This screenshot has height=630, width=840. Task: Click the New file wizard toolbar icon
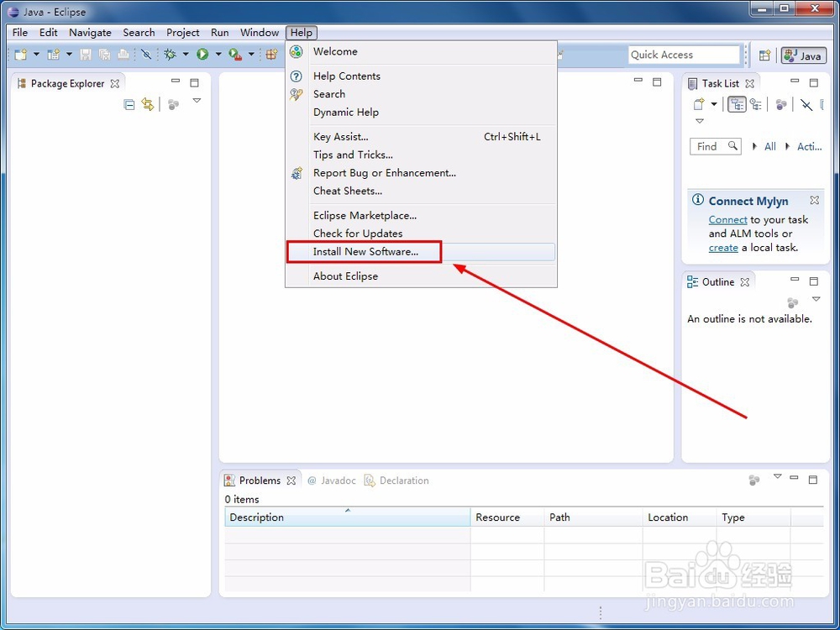(x=21, y=54)
